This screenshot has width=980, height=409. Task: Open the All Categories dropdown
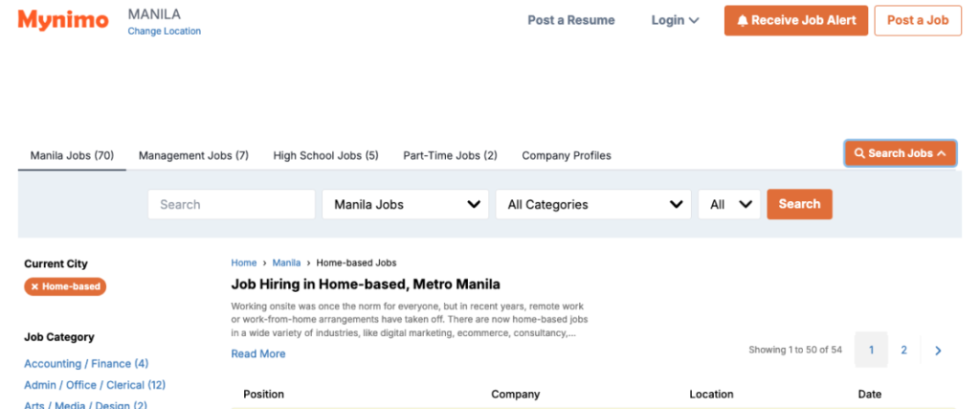click(x=592, y=204)
